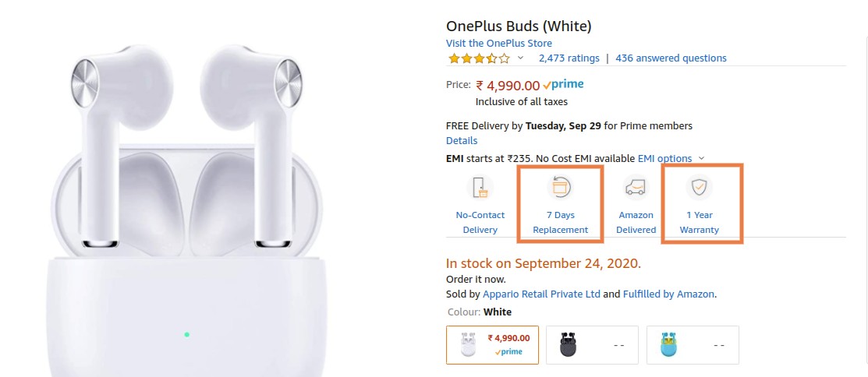The image size is (868, 377).
Task: Click the 1 Year Warranty text link
Action: tap(700, 223)
